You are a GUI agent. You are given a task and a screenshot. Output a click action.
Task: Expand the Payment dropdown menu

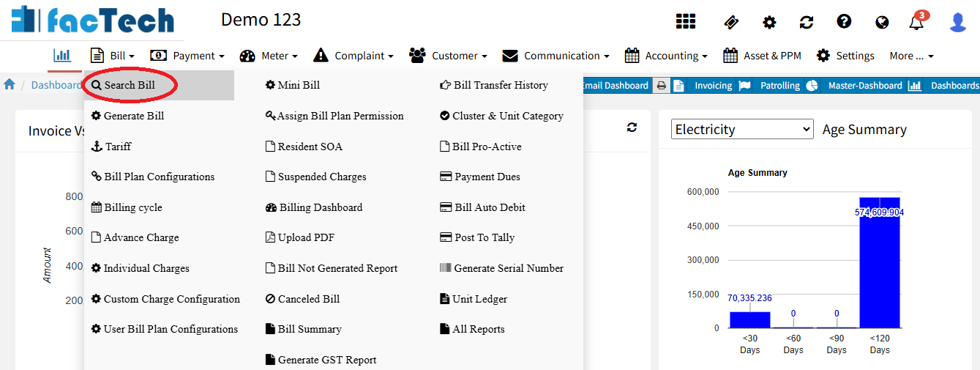pos(187,56)
